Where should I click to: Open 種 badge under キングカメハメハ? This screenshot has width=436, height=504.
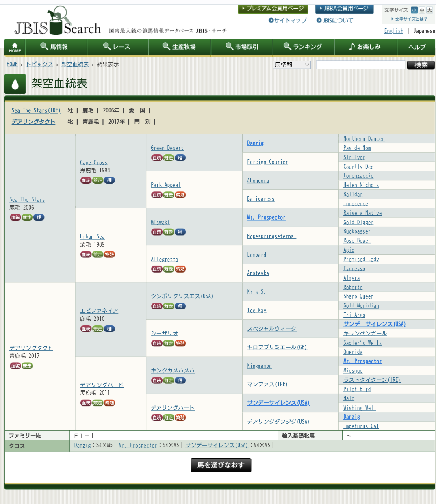180,380
